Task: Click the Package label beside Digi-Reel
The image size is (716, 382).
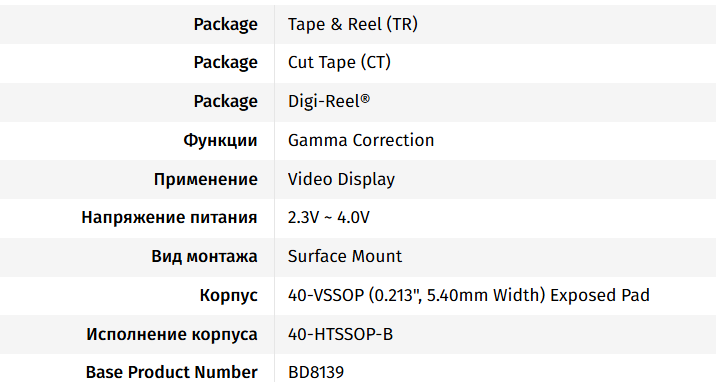Action: 226,101
